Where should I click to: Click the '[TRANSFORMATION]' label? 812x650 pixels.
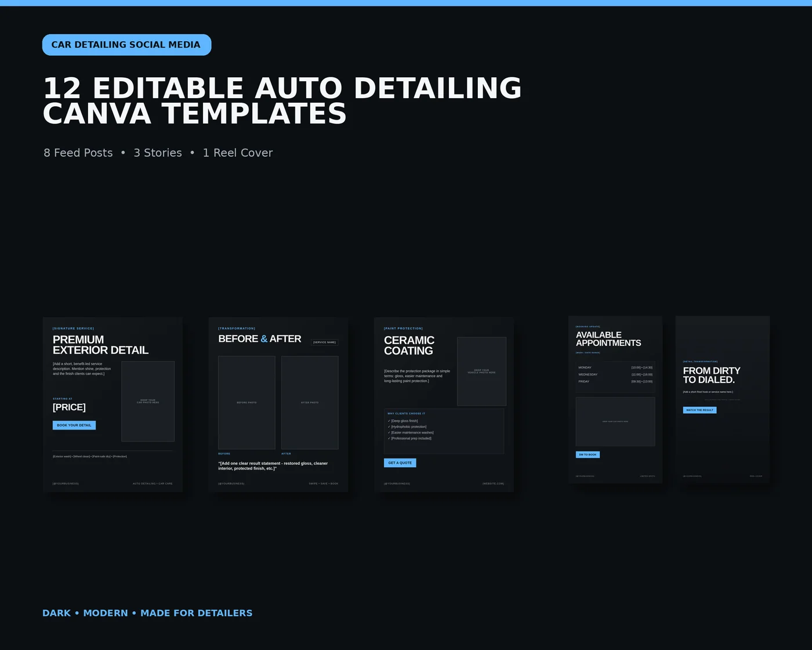237,328
